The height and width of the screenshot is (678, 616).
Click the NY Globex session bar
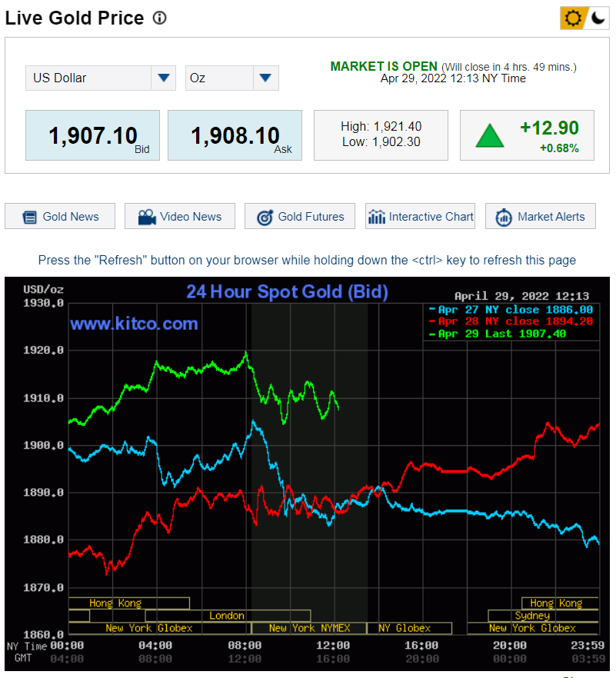coord(409,628)
